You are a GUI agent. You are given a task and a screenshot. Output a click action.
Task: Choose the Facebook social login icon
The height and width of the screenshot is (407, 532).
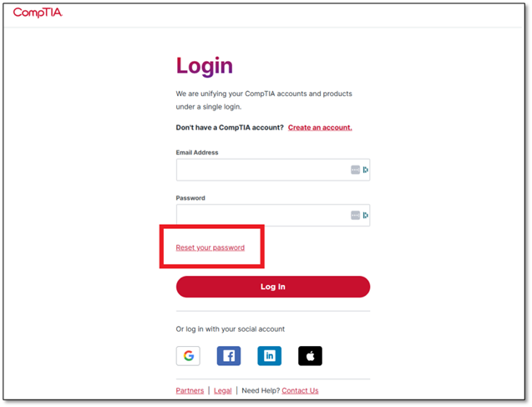pyautogui.click(x=229, y=356)
